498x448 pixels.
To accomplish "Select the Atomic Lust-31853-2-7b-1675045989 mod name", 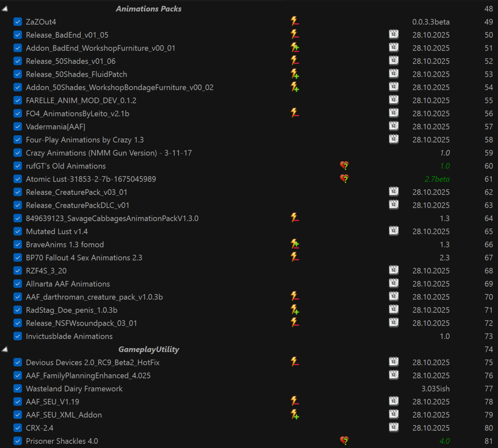I will pos(91,179).
